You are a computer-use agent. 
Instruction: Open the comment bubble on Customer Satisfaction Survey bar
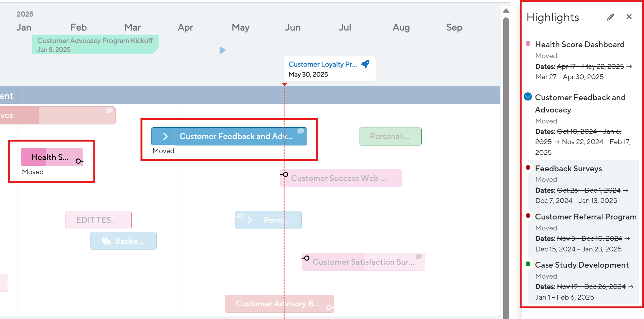(419, 256)
